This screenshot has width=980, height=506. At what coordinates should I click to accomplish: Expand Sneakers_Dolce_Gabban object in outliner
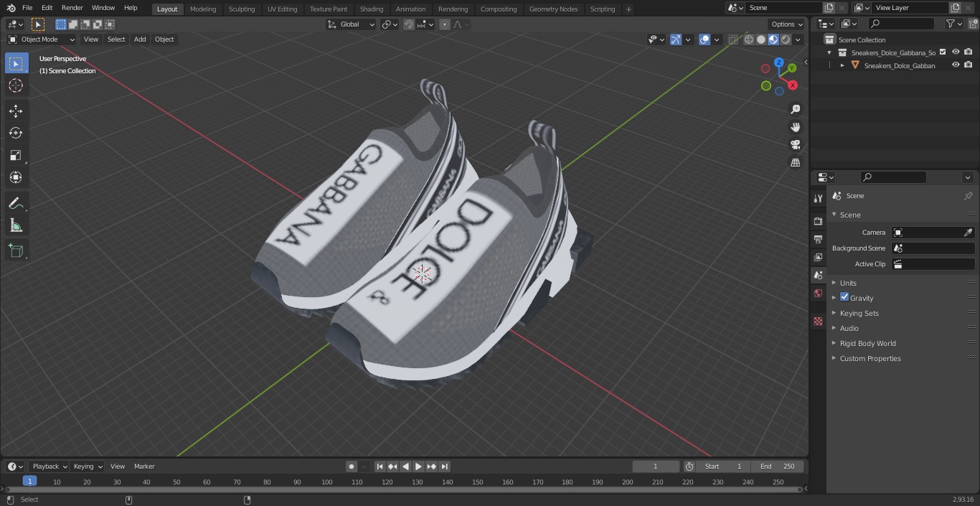[x=842, y=65]
